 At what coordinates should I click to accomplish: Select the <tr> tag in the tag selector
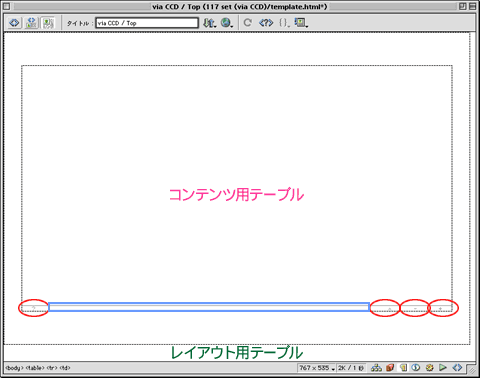[x=52, y=368]
